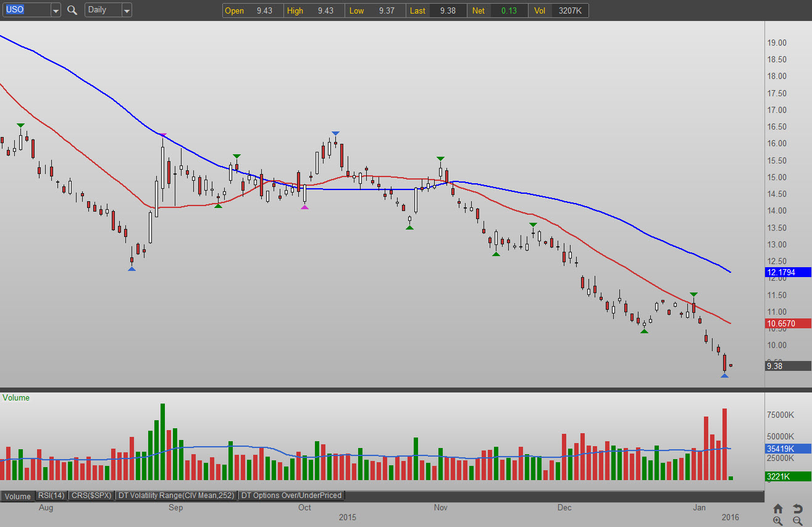Click the blue triangle marker at January low
Screen dimensions: 812x527
click(x=724, y=375)
